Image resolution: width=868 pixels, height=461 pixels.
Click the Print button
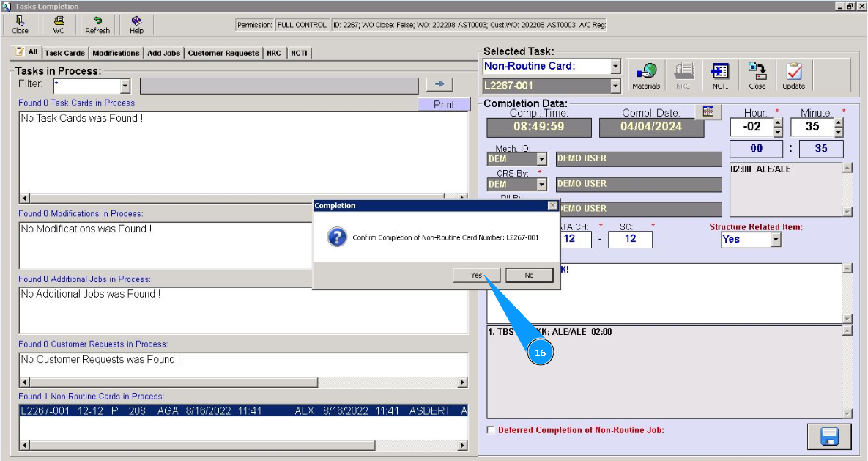click(x=444, y=104)
